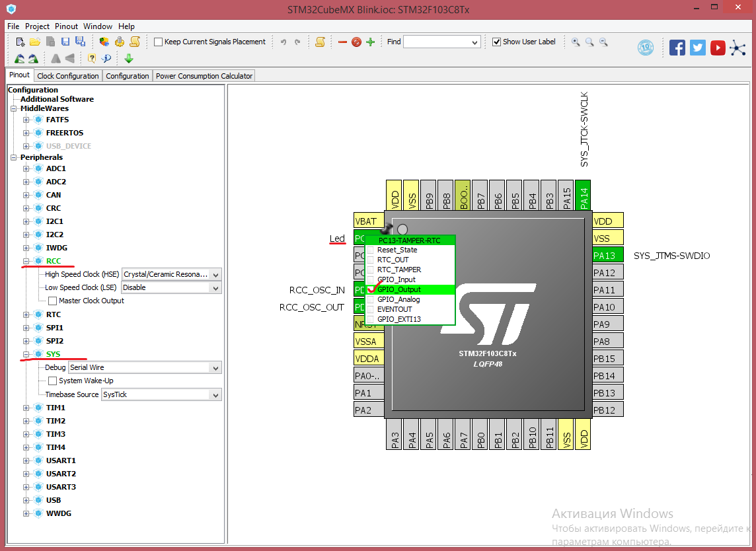756x551 pixels.
Task: Rotate chip view counter-clockwise icon
Action: (x=20, y=58)
